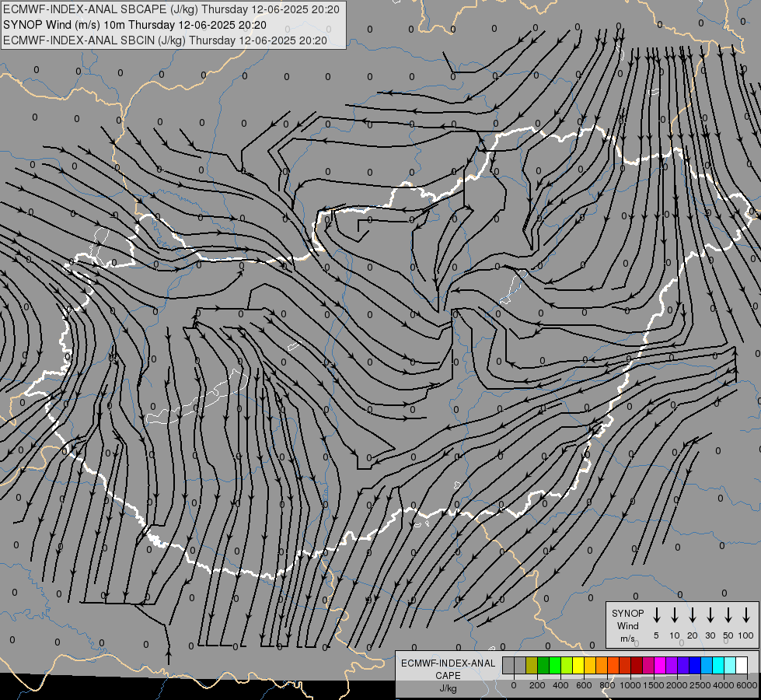The image size is (761, 700).
Task: Select the bright green CAPE swatch
Action: click(x=555, y=665)
